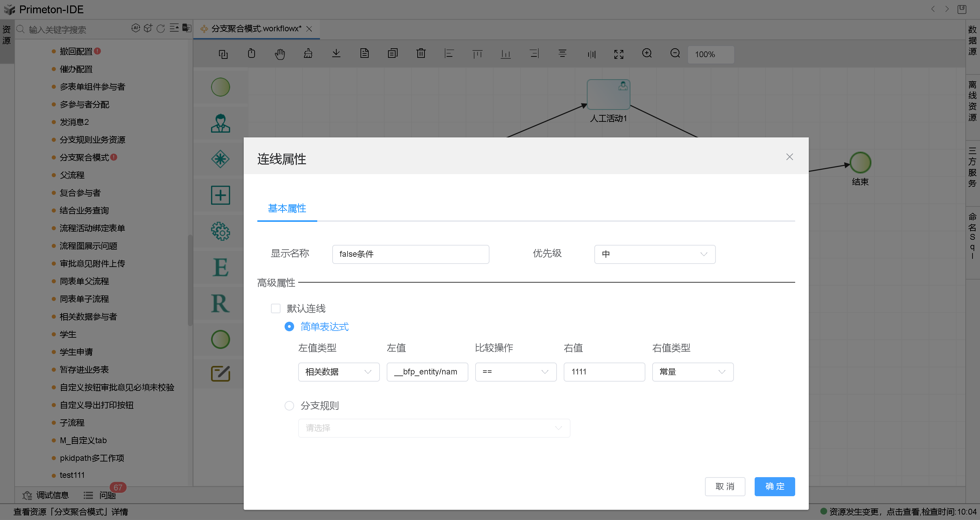Enable the 默认连线 checkbox

click(x=275, y=308)
